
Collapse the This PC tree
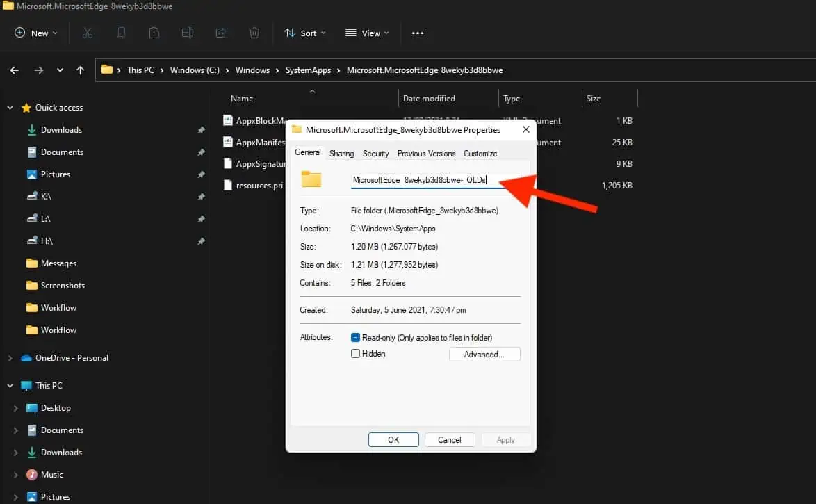10,385
